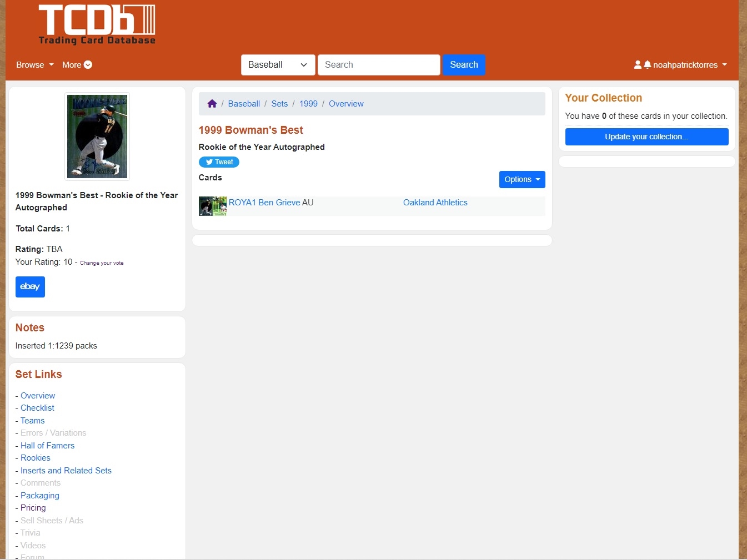Click the home icon in breadcrumb
The image size is (747, 560).
point(212,104)
